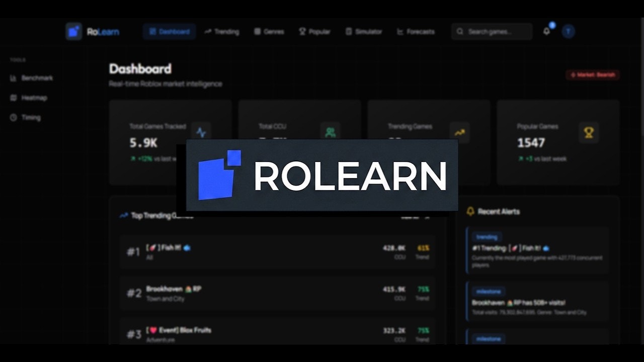Open the Heatmap tool in the sidebar
The height and width of the screenshot is (362, 644).
33,98
